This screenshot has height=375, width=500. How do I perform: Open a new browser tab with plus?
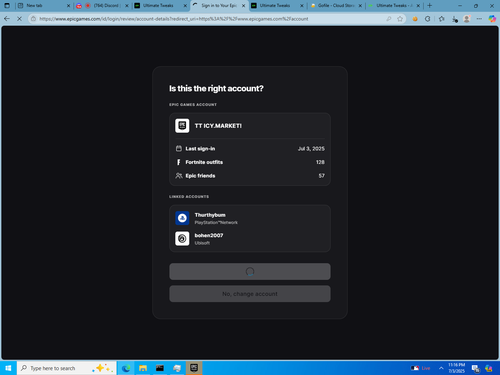430,6
